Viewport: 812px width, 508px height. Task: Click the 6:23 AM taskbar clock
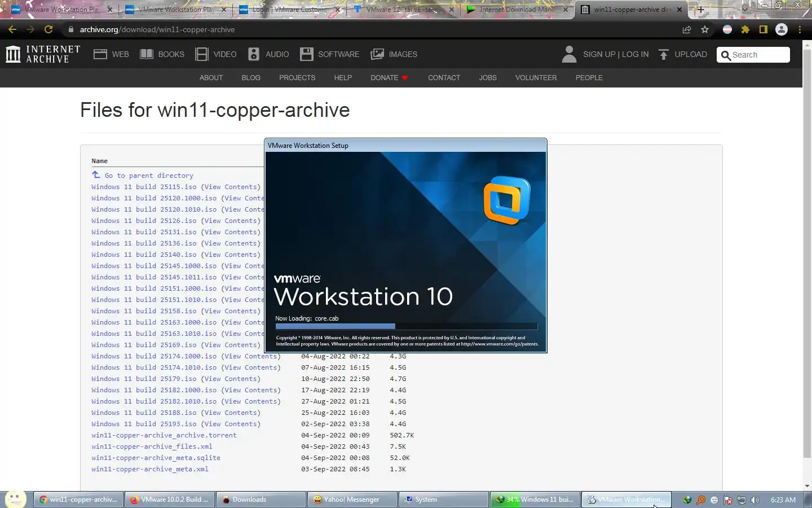(783, 500)
